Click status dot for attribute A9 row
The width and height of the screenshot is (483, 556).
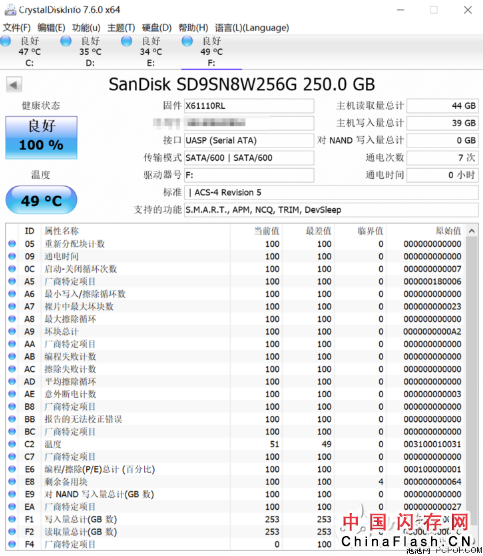[12, 331]
